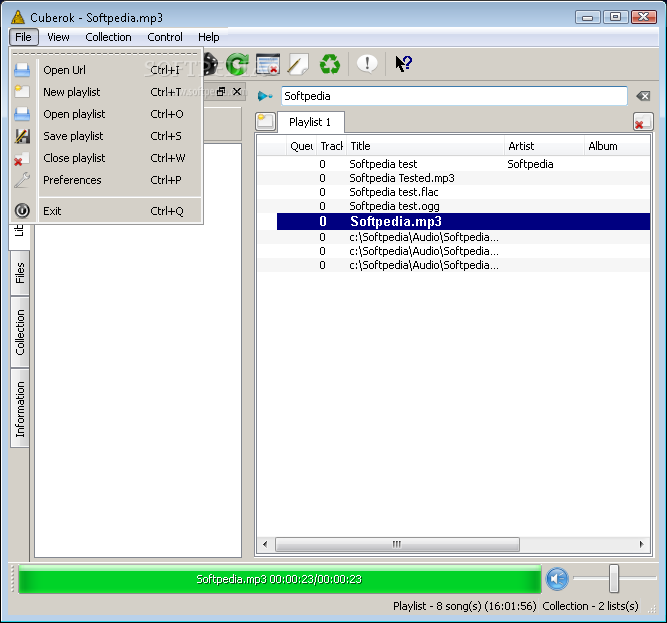Float the side dock panel via restore icon

[221, 91]
